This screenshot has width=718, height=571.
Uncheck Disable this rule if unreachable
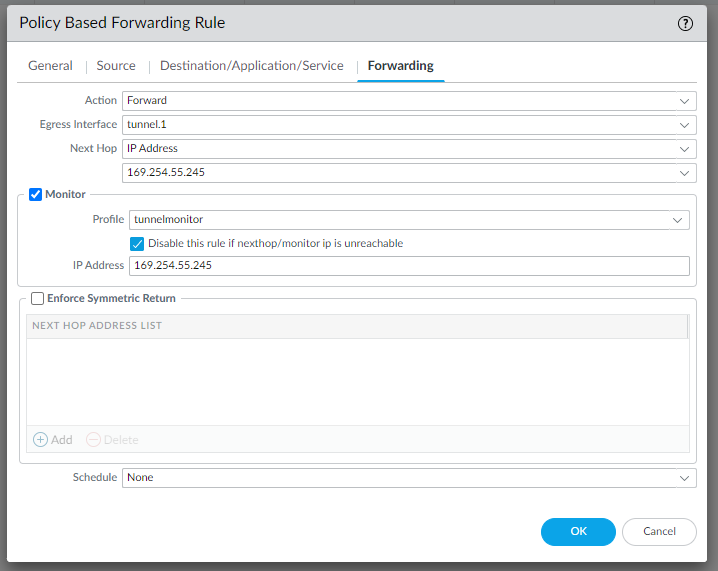[x=138, y=243]
